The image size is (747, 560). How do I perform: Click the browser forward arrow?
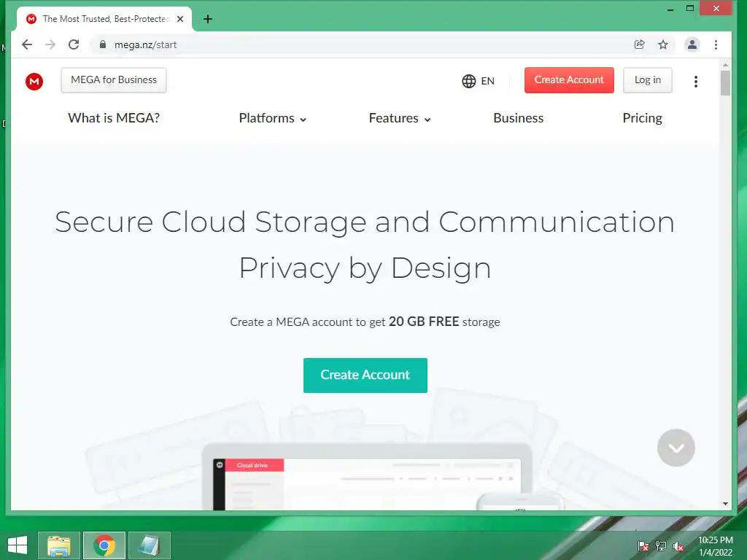coord(50,44)
